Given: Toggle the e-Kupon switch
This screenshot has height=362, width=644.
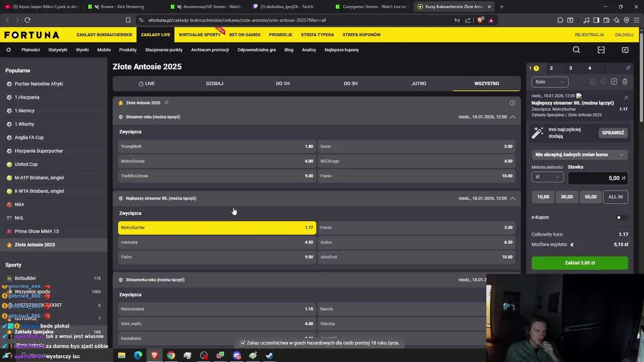Looking at the screenshot, I should 622,217.
